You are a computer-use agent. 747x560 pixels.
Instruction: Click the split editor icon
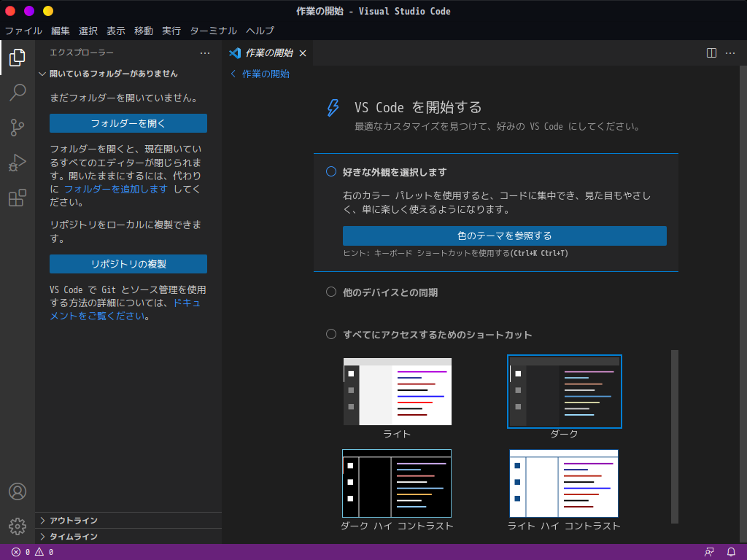click(711, 53)
